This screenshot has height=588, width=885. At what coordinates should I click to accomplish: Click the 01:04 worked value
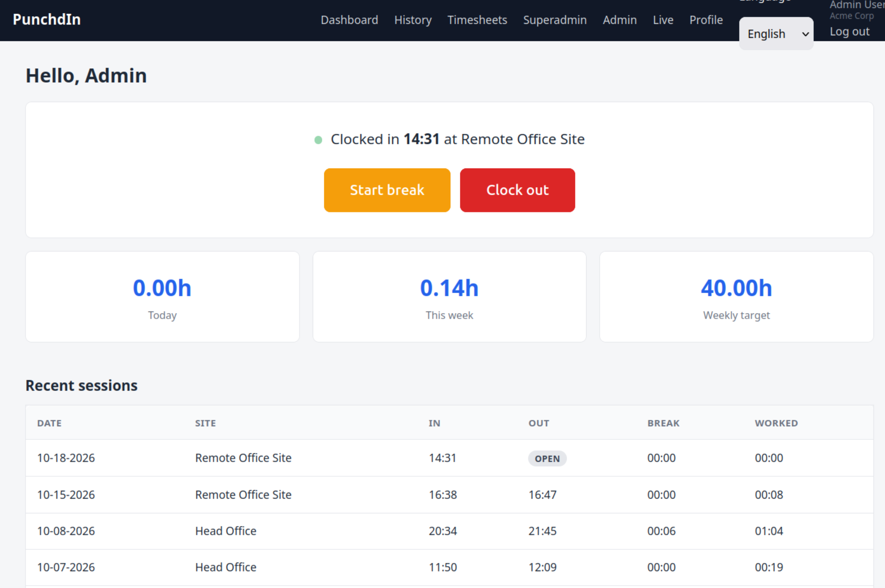(769, 531)
